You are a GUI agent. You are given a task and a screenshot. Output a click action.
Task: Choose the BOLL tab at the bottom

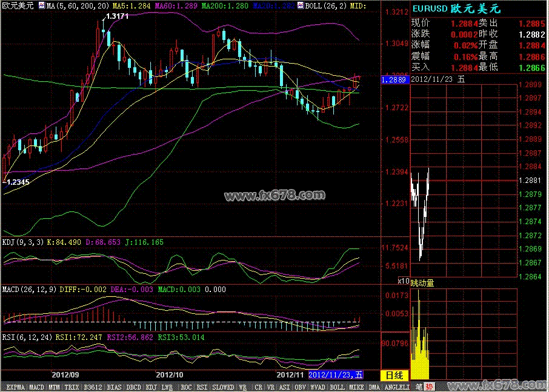point(337,387)
